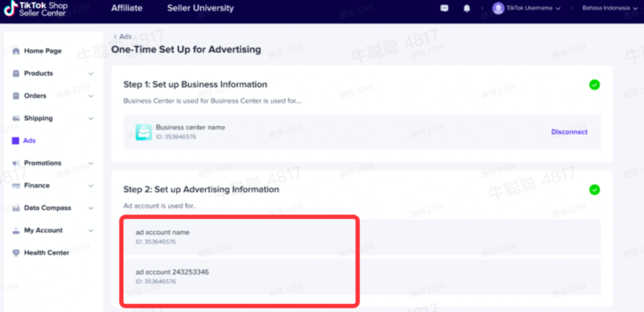Select the 'ad account name' row
This screenshot has width=644, height=312.
click(239, 237)
